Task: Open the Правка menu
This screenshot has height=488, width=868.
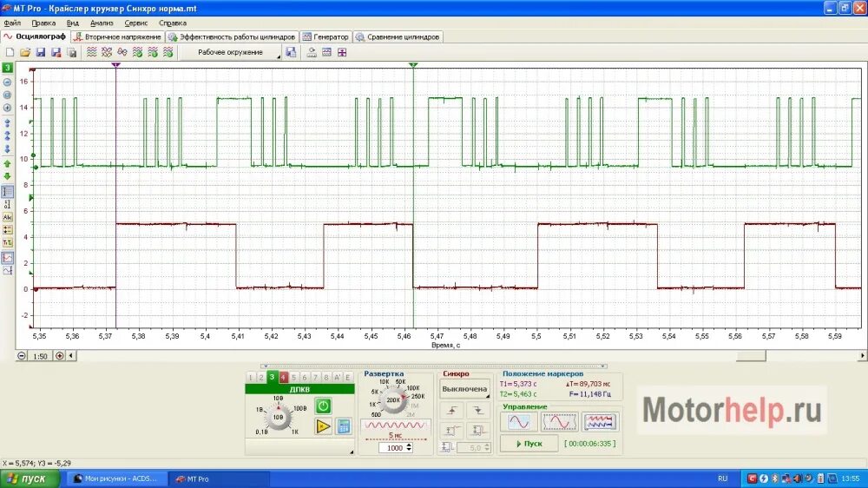Action: click(x=43, y=23)
